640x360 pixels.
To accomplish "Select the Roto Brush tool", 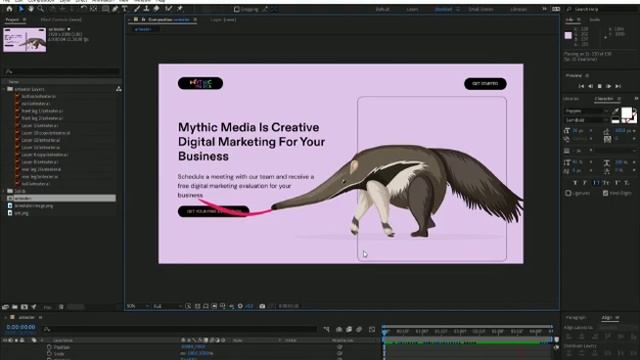I will coord(169,9).
